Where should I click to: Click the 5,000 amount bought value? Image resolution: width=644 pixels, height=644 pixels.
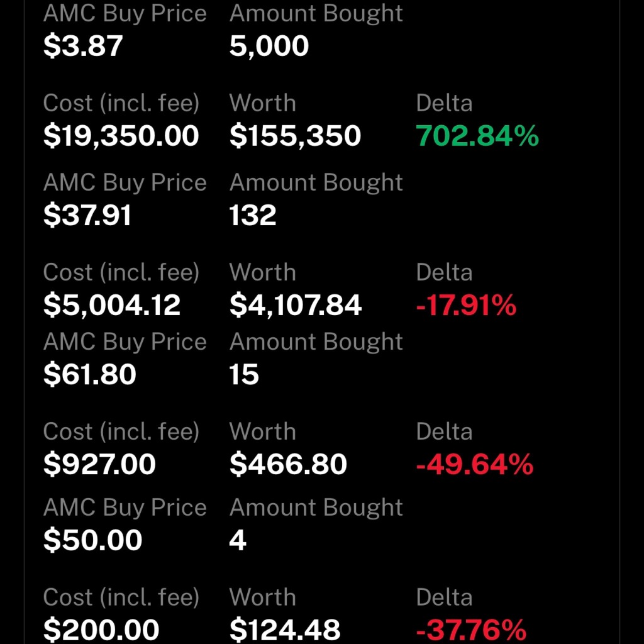(x=269, y=45)
